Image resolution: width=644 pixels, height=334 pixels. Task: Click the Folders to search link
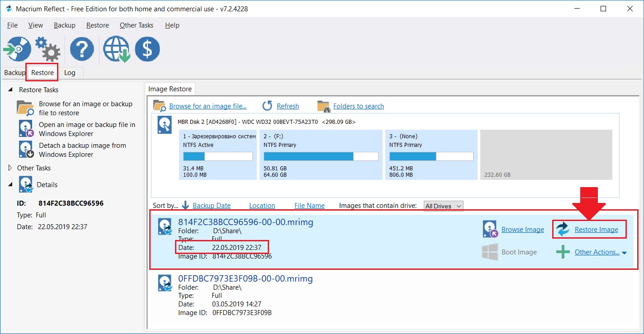[x=359, y=106]
